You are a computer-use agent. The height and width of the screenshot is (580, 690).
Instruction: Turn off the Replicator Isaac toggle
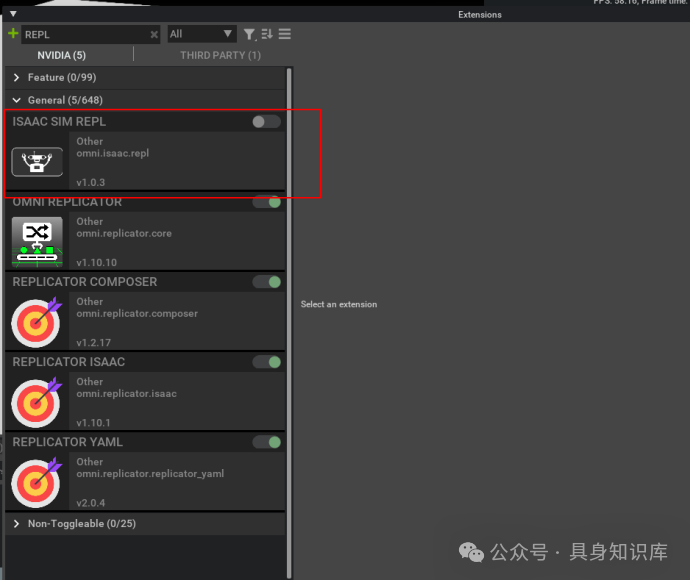click(x=266, y=362)
